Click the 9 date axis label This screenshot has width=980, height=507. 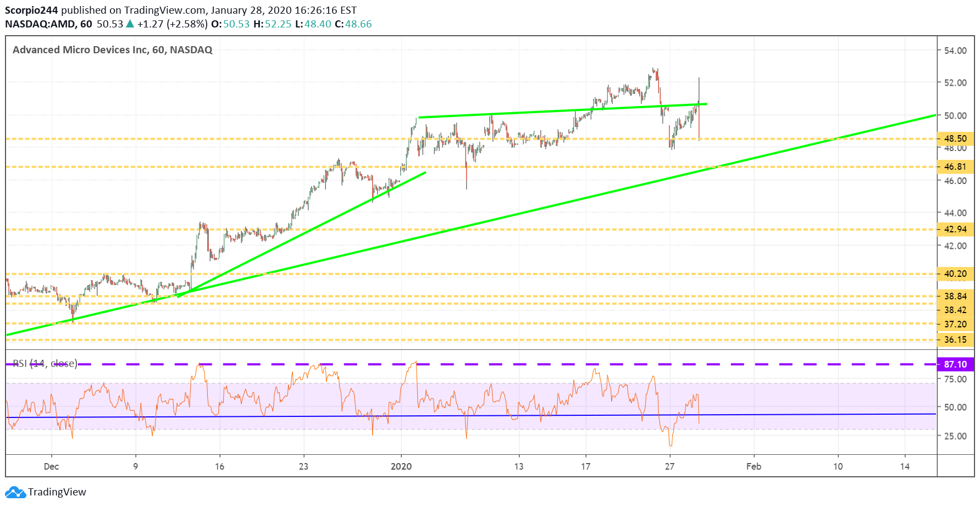tap(135, 466)
